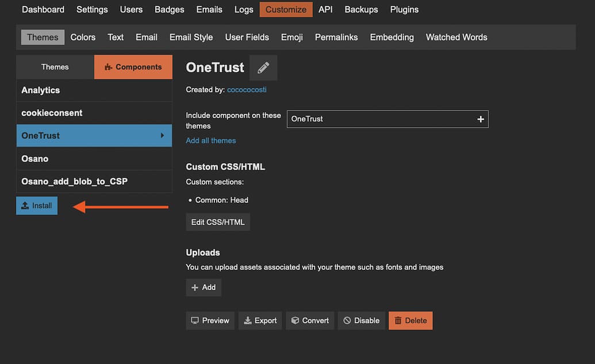Go to the Backups admin tab
The width and height of the screenshot is (595, 364).
(x=361, y=10)
